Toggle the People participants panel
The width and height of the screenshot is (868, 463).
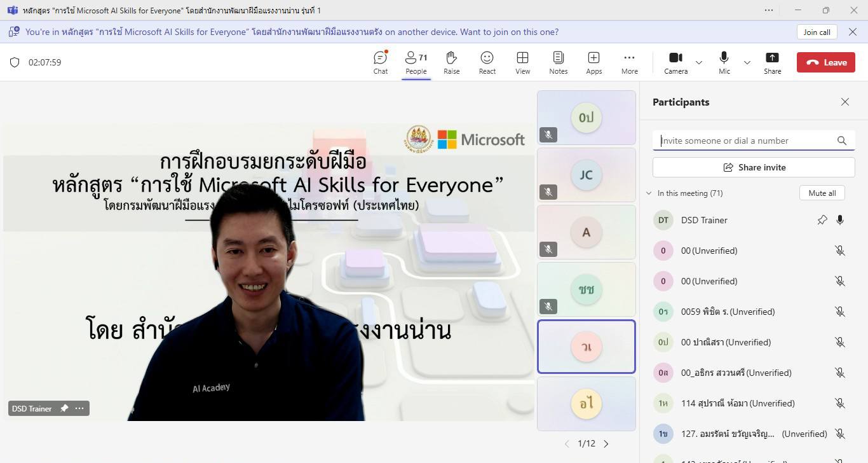click(416, 62)
